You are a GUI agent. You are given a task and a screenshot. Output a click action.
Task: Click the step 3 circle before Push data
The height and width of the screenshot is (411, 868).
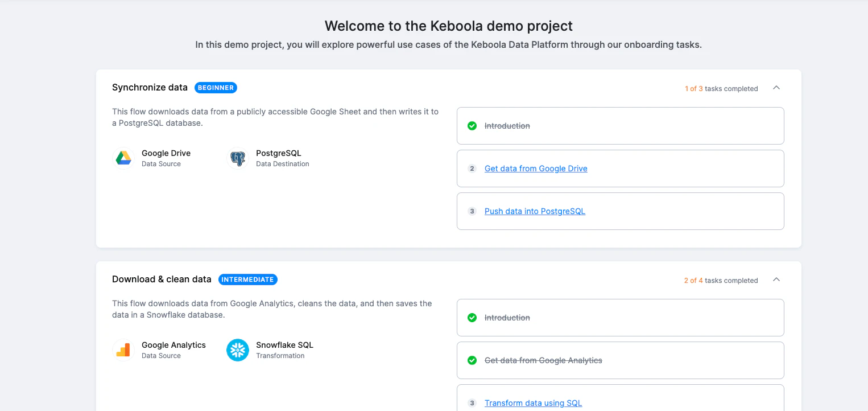coord(472,211)
